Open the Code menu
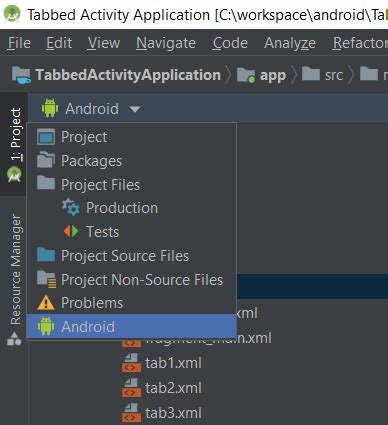The width and height of the screenshot is (388, 425). [x=230, y=43]
